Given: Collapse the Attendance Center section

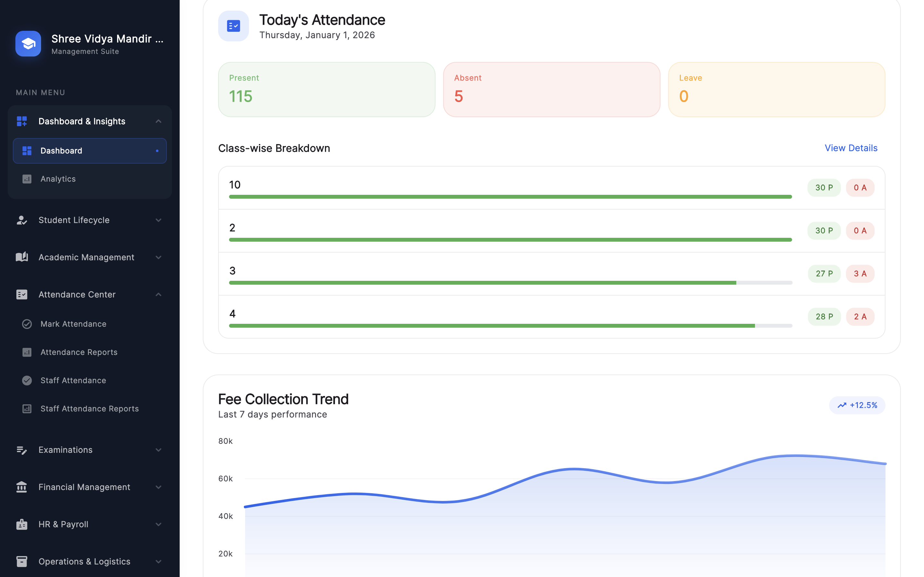Looking at the screenshot, I should (x=159, y=294).
